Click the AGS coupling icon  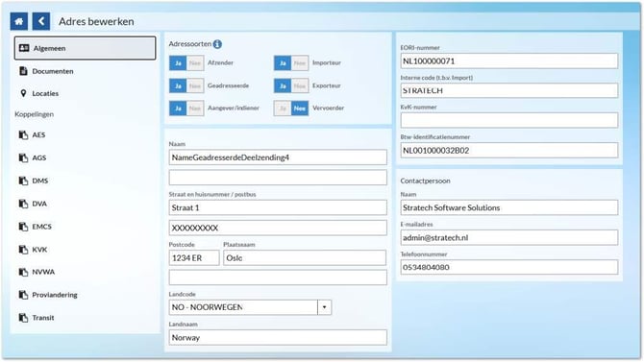pos(23,157)
